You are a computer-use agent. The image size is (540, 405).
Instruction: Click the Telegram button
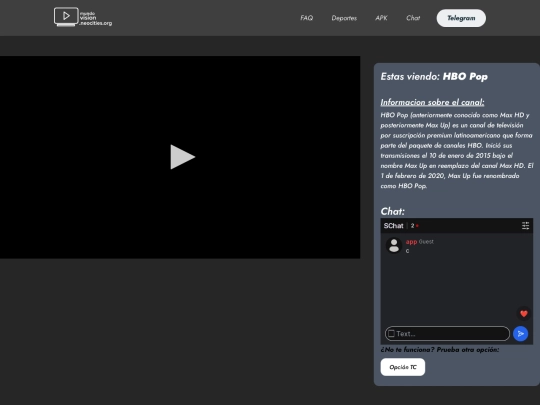click(461, 18)
